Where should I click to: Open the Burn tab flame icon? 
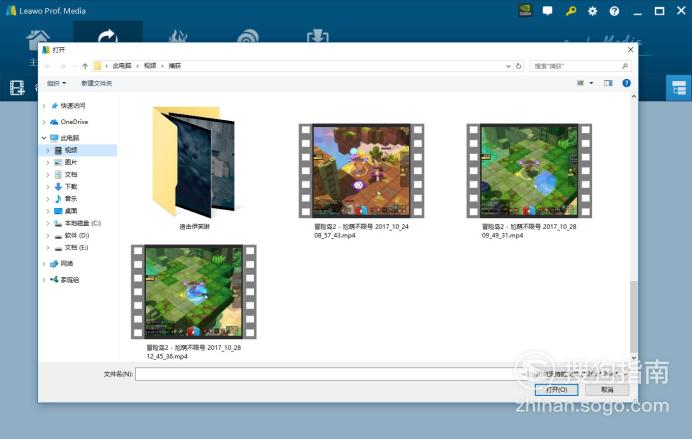[178, 36]
